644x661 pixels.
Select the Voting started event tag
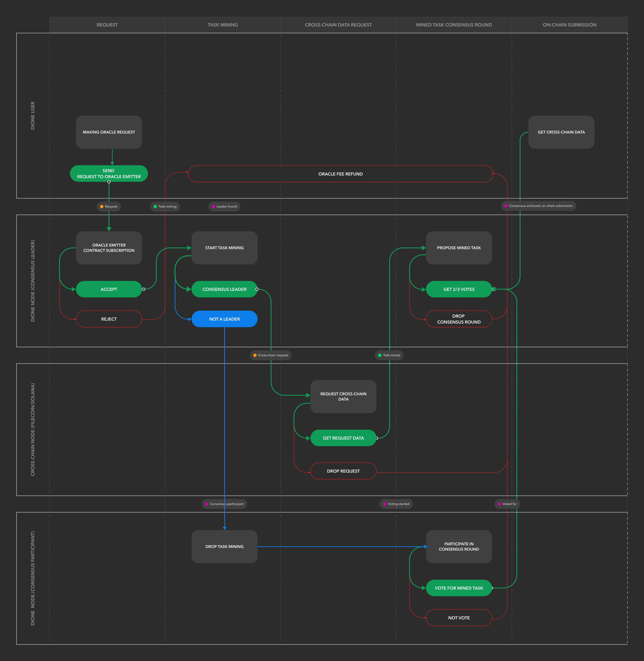(x=396, y=504)
